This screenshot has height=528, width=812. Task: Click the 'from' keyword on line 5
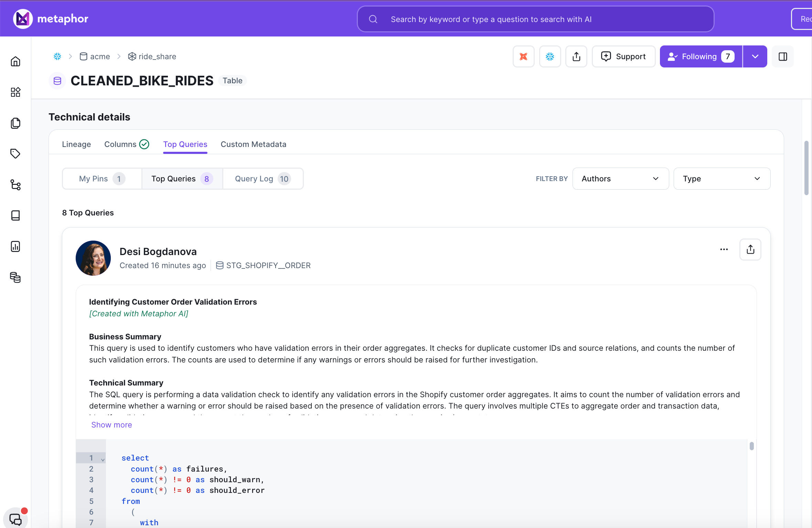tap(131, 501)
